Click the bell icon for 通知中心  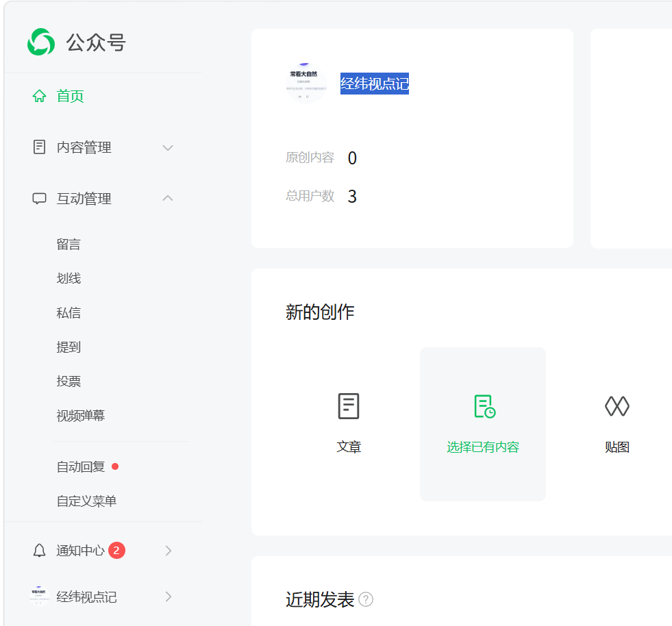pos(40,550)
